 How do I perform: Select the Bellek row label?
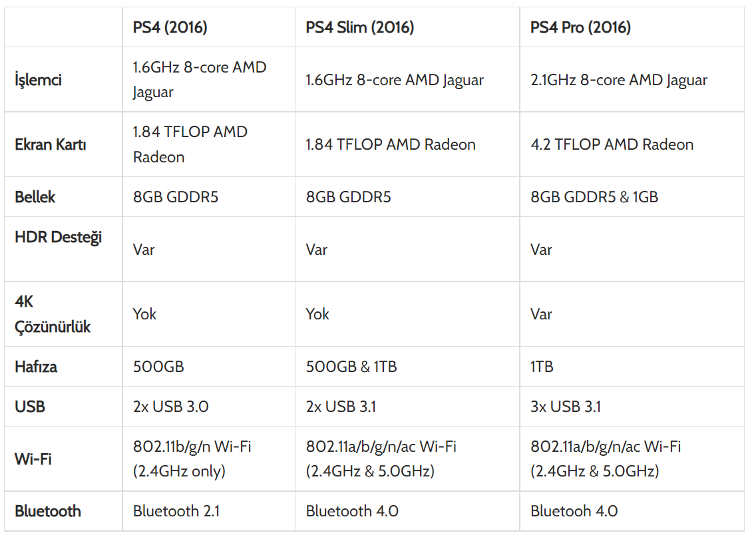click(35, 197)
